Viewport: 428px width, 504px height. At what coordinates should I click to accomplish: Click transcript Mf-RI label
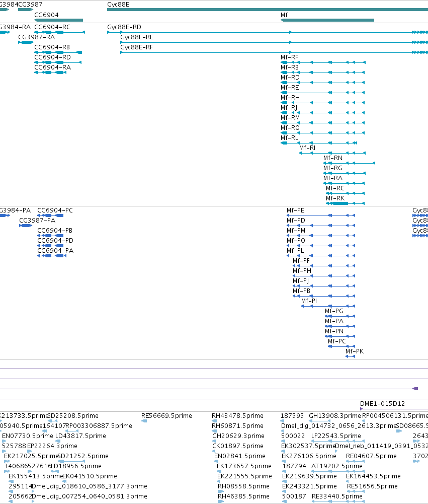point(307,148)
